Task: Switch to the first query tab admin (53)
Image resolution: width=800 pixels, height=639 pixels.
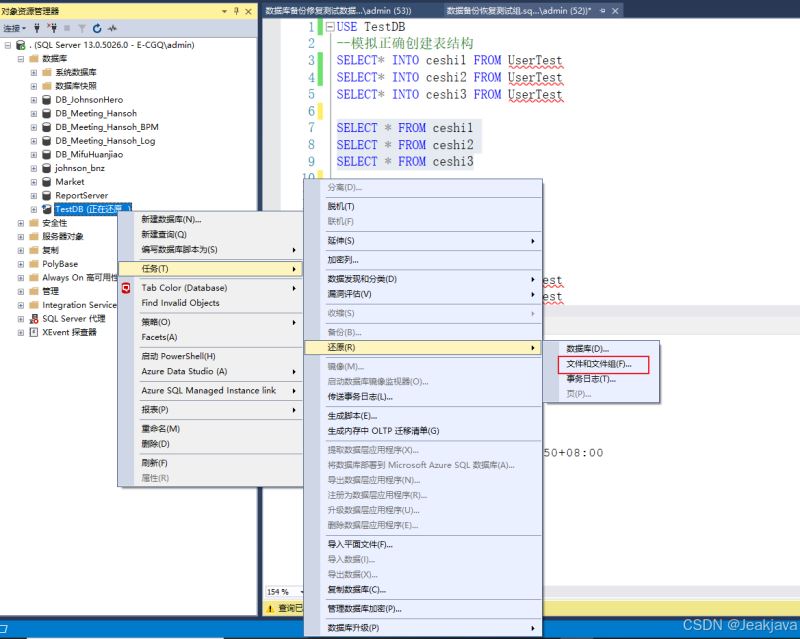Action: click(338, 11)
